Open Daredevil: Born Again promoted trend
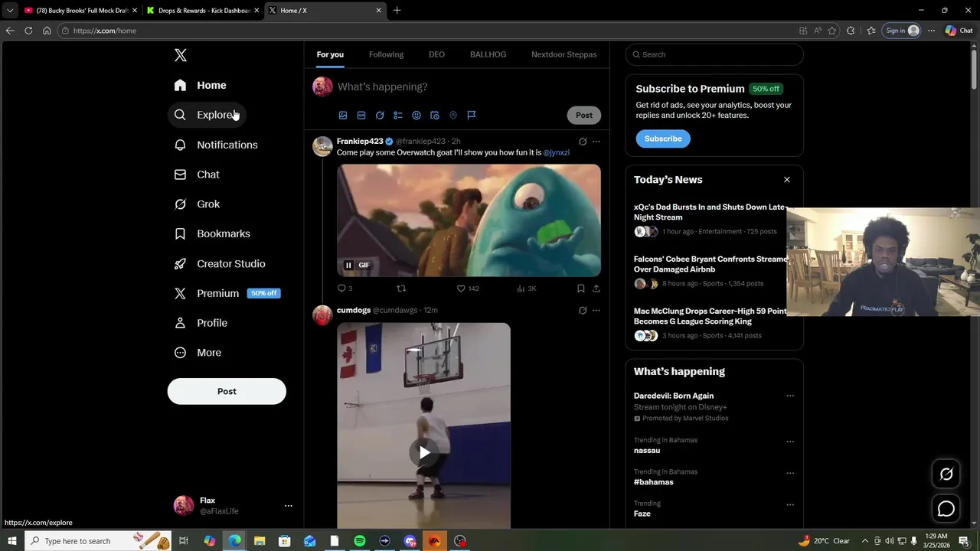 click(x=674, y=396)
